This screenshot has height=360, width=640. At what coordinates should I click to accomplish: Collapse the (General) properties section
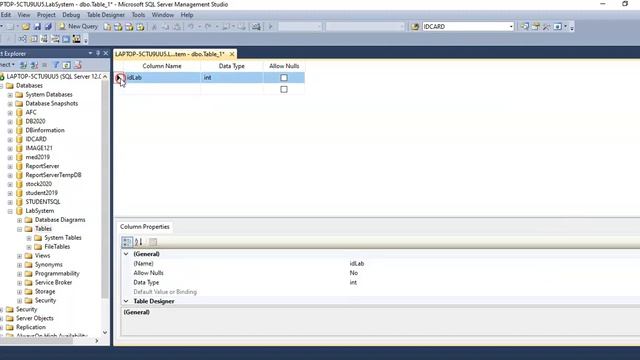click(126, 254)
